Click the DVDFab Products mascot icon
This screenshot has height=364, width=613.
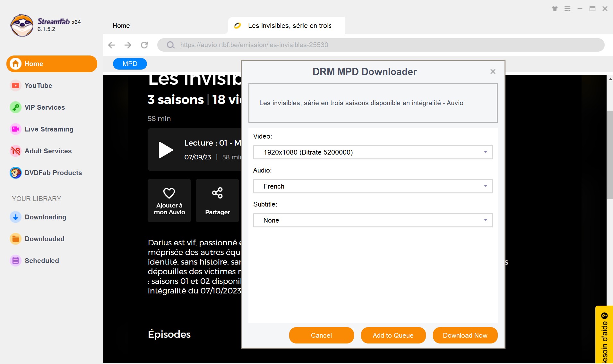[15, 173]
